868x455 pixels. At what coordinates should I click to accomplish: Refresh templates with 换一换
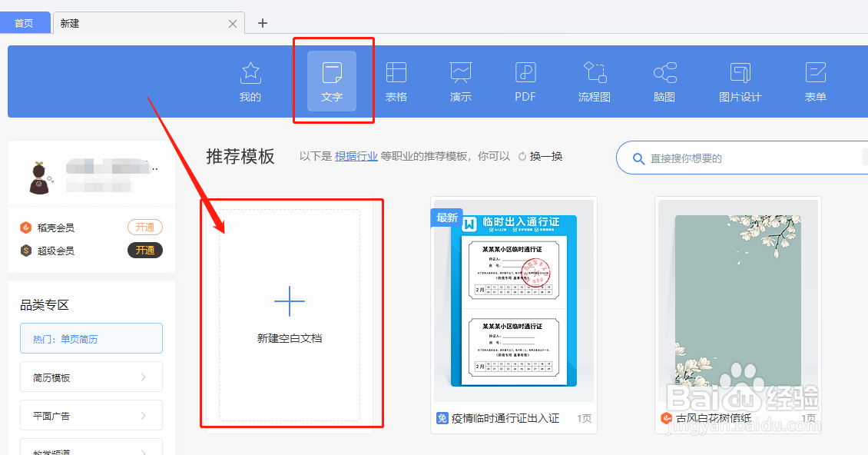click(546, 156)
